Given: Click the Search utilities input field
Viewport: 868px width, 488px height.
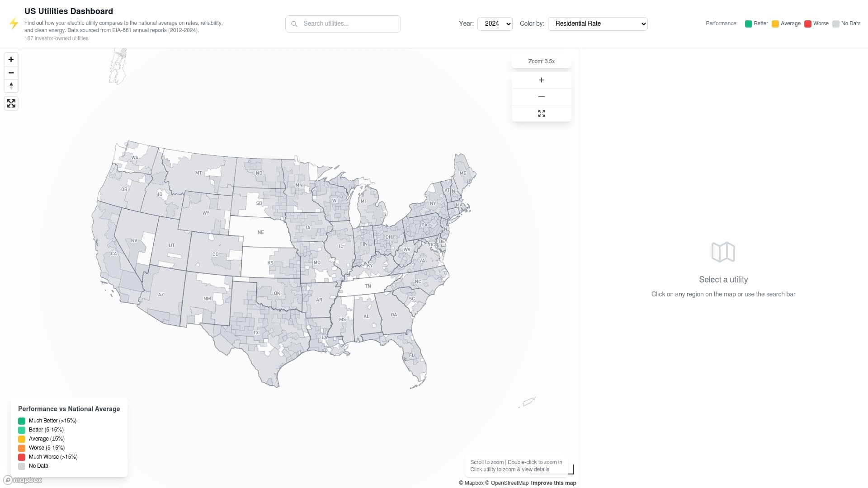Looking at the screenshot, I should click(x=348, y=23).
